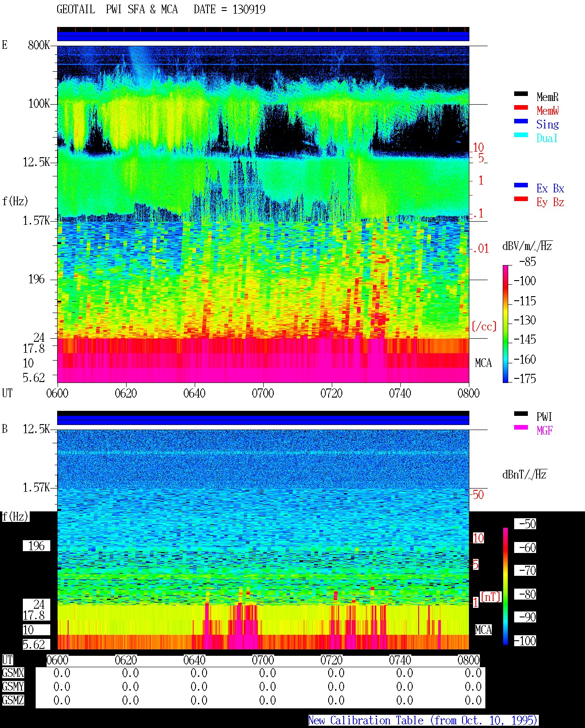
Task: Click the red Ey Bz legend swatch
Action: [521, 199]
